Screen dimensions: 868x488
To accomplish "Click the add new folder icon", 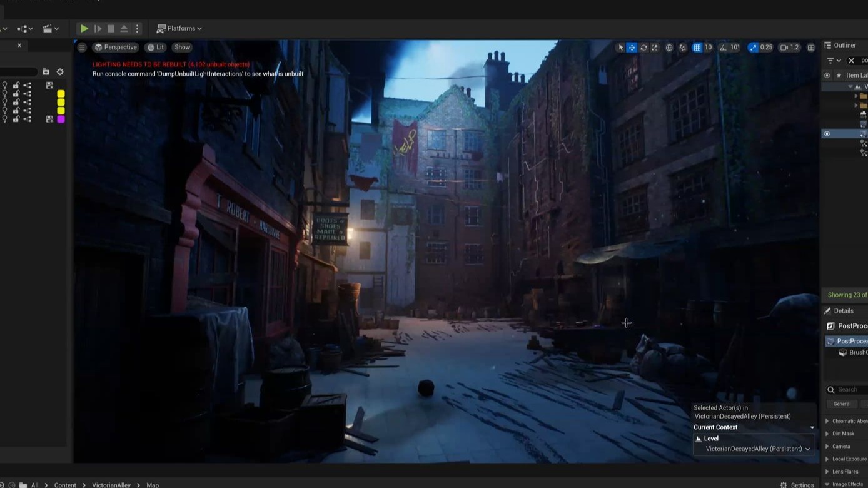I will 46,72.
